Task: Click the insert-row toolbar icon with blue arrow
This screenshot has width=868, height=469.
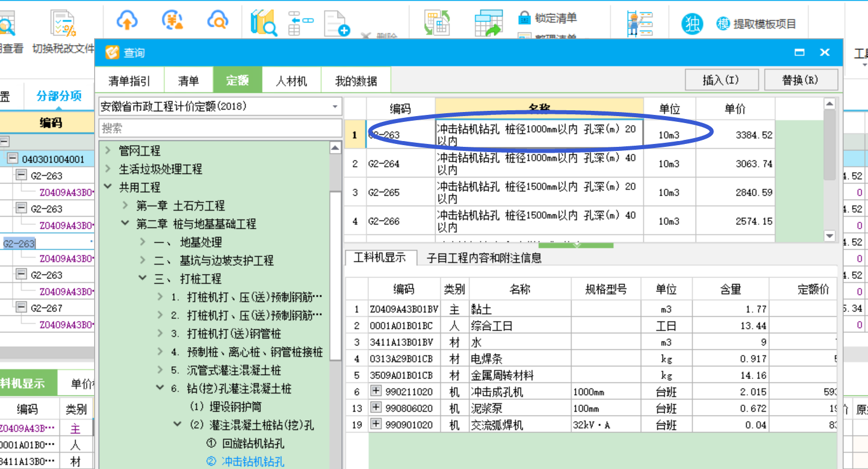Action: pos(300,22)
